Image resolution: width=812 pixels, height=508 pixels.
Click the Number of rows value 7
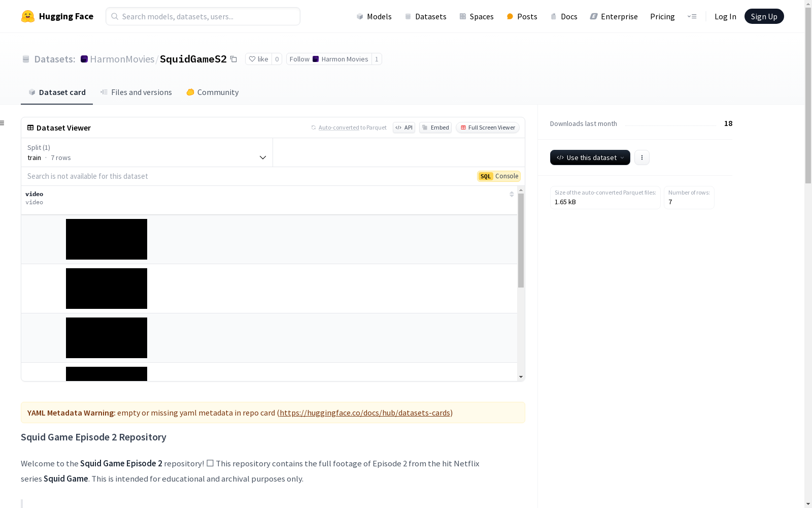point(670,202)
